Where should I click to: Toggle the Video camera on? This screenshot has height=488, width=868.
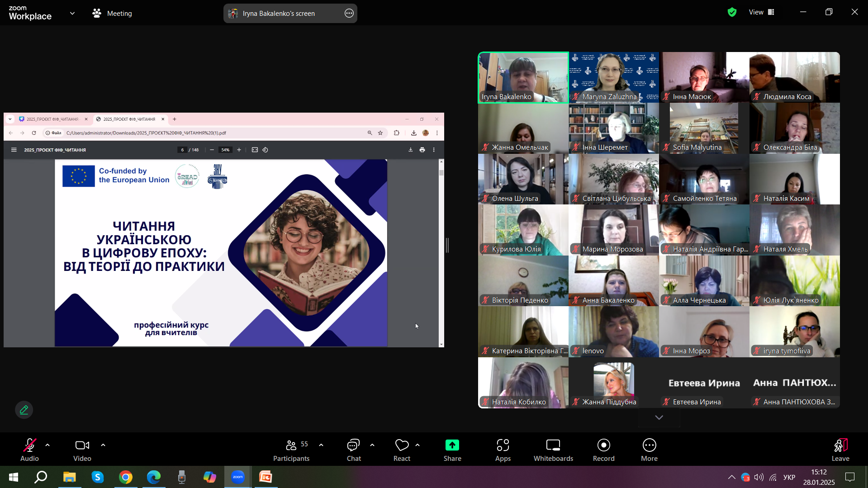82,450
